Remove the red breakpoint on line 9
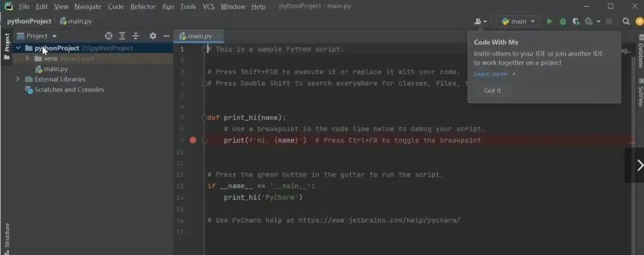Image resolution: width=644 pixels, height=255 pixels. [193, 140]
